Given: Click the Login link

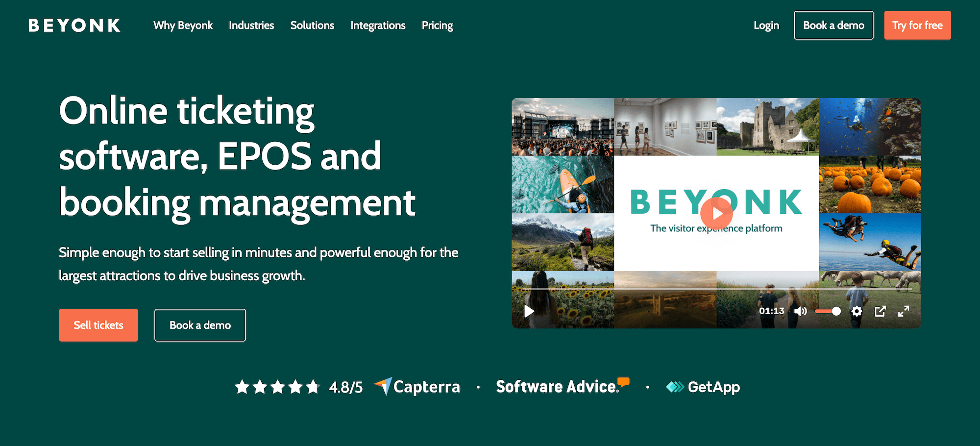Looking at the screenshot, I should tap(766, 25).
